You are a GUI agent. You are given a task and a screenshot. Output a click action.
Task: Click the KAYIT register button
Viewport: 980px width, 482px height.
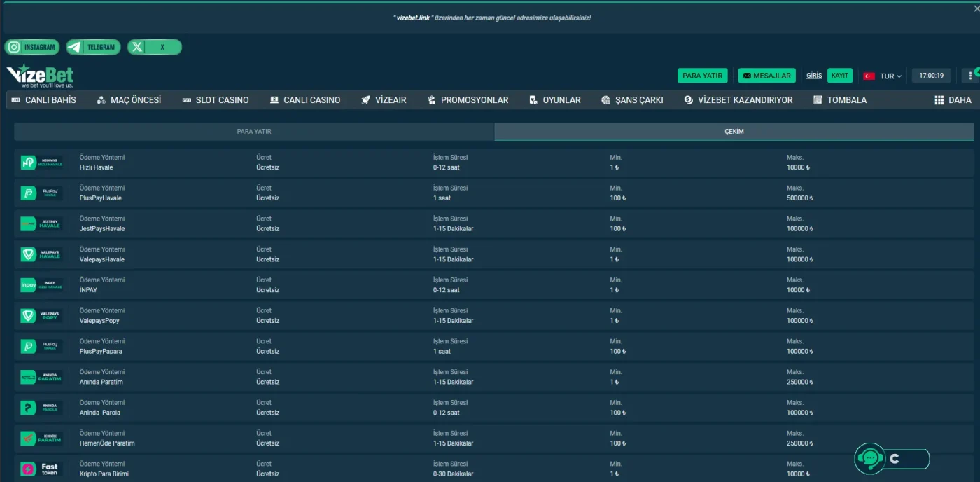coord(839,76)
